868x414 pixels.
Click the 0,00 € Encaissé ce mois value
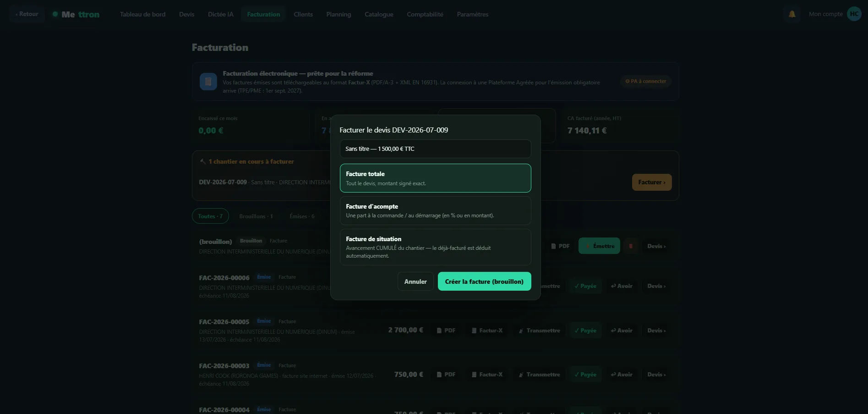click(211, 131)
